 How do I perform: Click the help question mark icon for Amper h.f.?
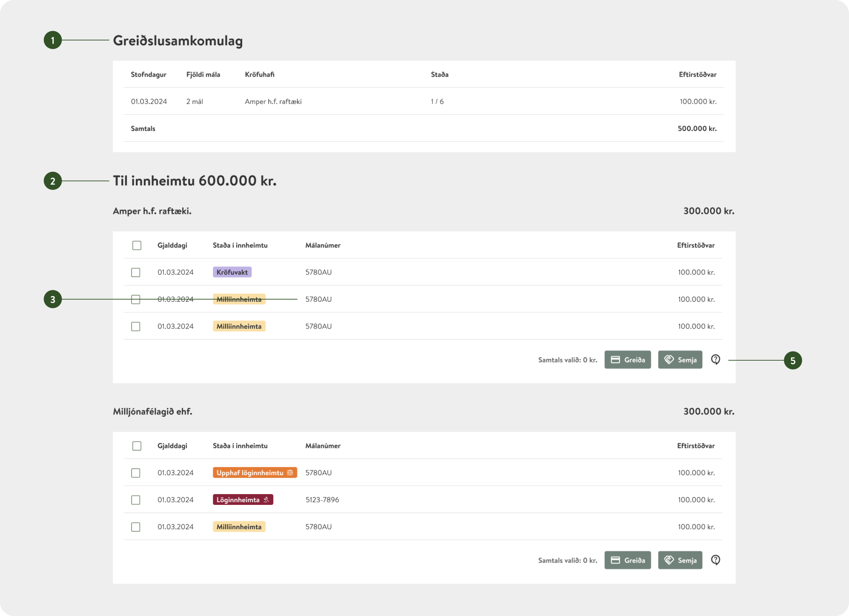(716, 360)
